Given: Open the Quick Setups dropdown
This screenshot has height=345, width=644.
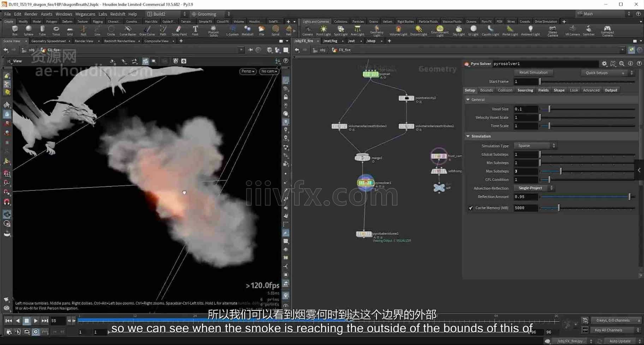Looking at the screenshot, I should (x=608, y=73).
